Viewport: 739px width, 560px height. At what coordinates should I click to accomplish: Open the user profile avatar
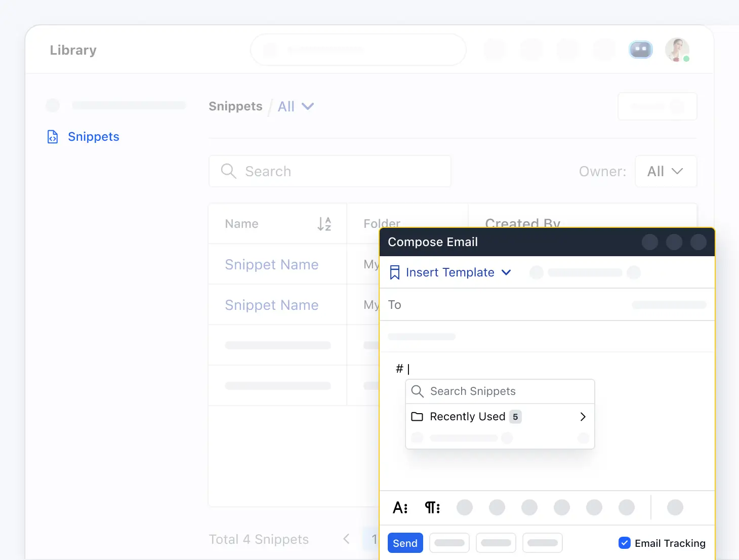click(677, 50)
